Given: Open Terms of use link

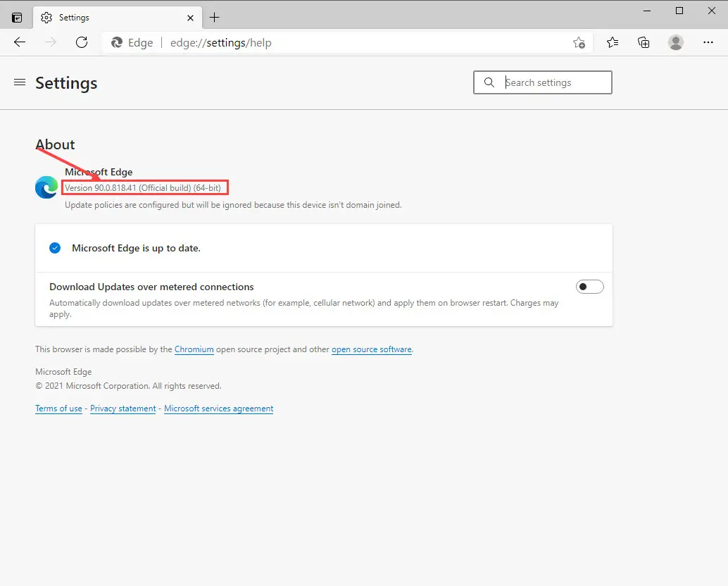Looking at the screenshot, I should [x=58, y=409].
